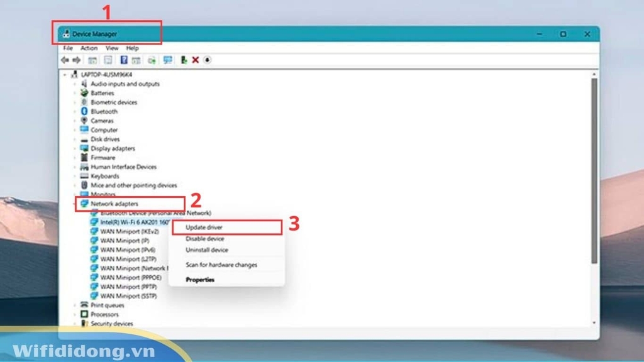Viewport: 644px width, 362px height.
Task: Expand the Print queues category arrow
Action: 75,305
